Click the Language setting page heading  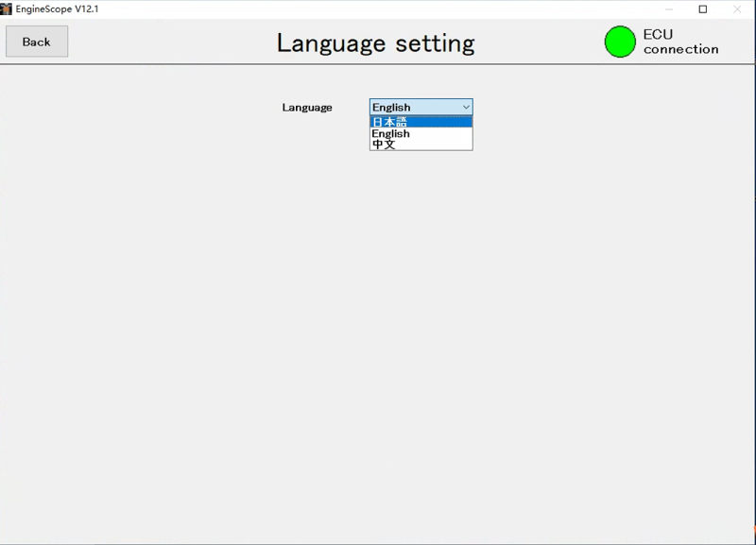[375, 43]
